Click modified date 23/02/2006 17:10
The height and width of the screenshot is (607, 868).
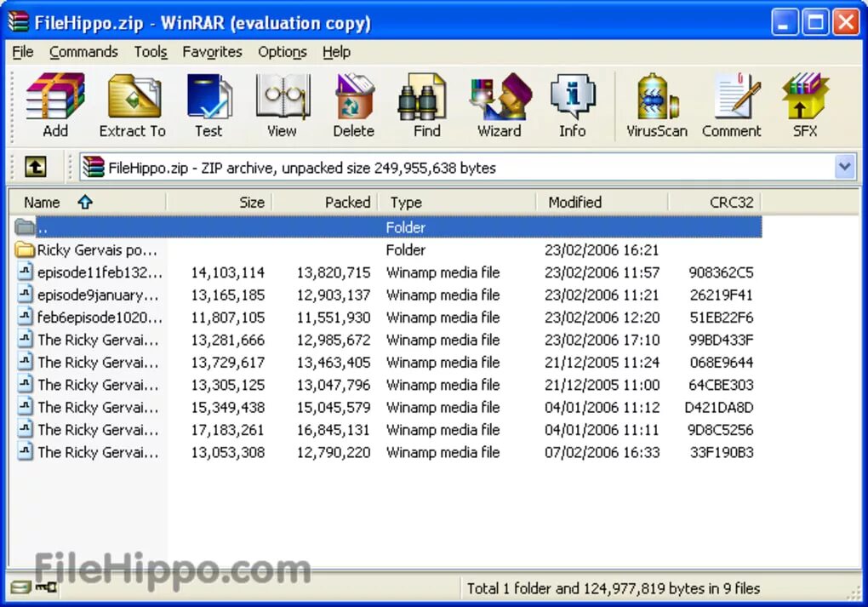pos(602,340)
